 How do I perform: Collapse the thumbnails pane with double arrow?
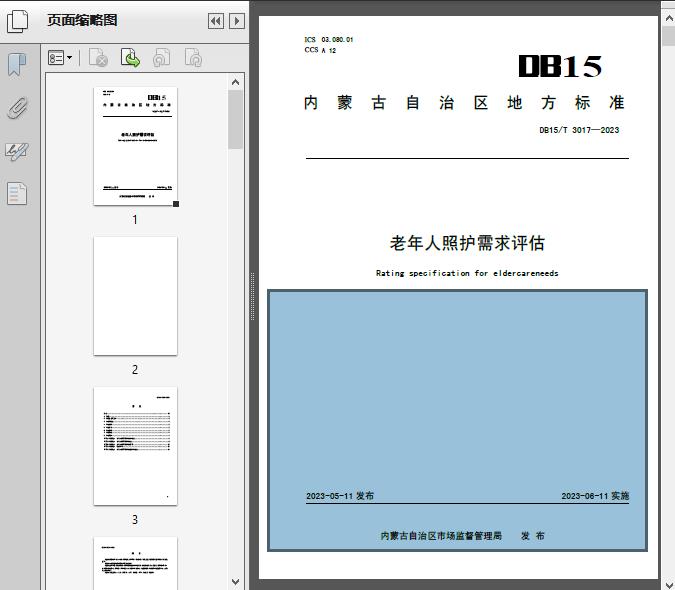point(216,21)
